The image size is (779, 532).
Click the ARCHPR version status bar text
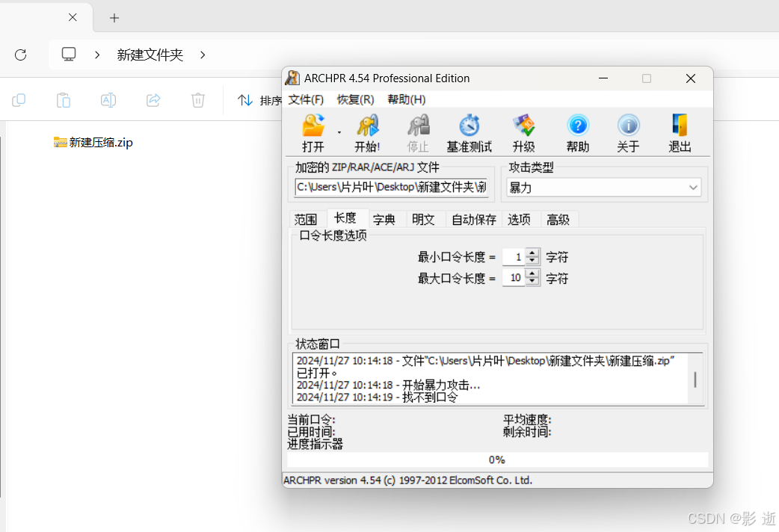point(408,480)
